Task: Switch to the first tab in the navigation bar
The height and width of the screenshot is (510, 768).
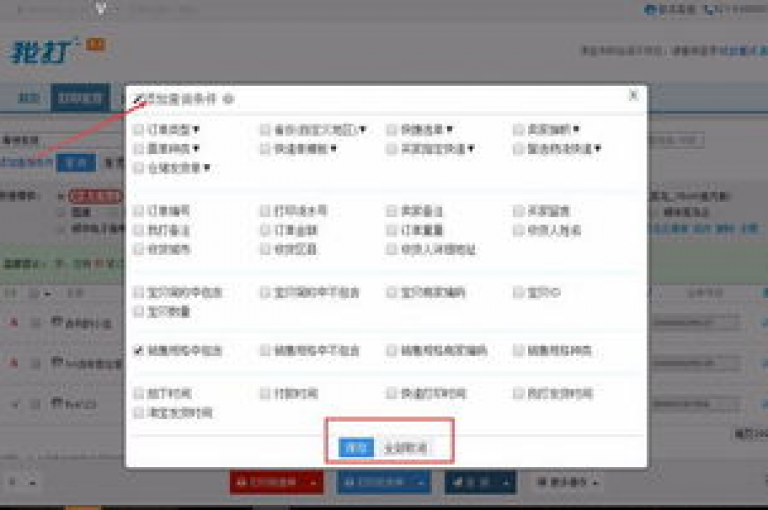Action: (28, 98)
